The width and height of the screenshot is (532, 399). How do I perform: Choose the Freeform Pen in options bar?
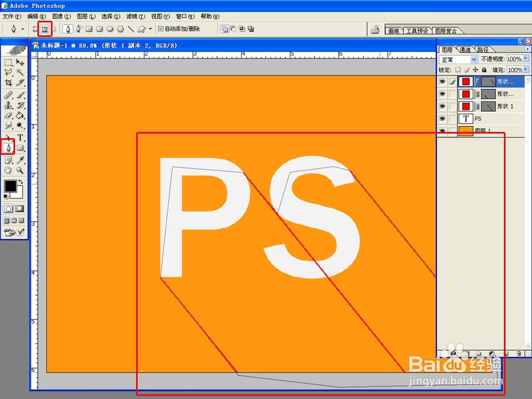(79, 29)
